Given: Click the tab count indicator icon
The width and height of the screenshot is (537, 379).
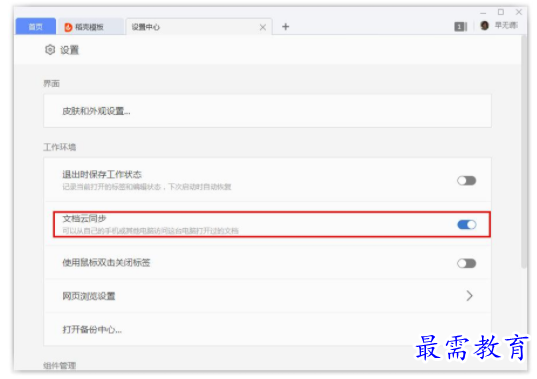Looking at the screenshot, I should coord(461,26).
